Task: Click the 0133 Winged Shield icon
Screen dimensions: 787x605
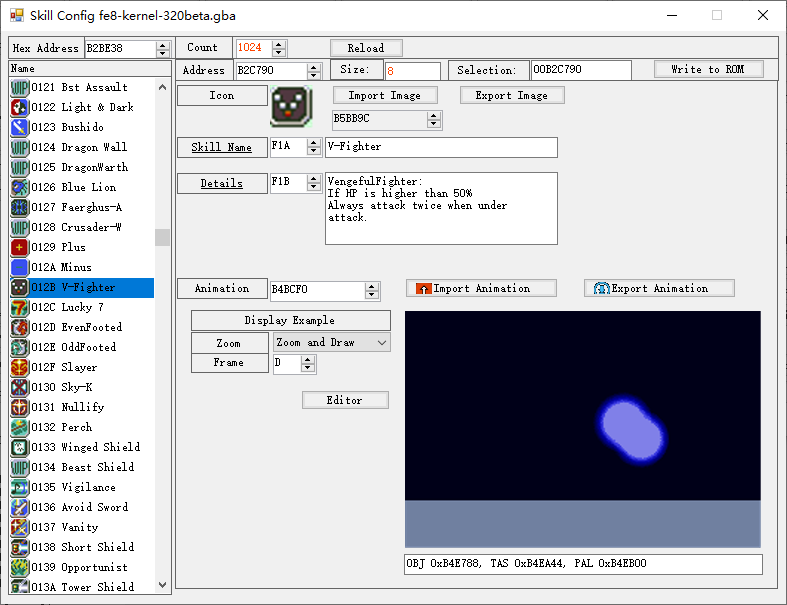Action: coord(20,447)
